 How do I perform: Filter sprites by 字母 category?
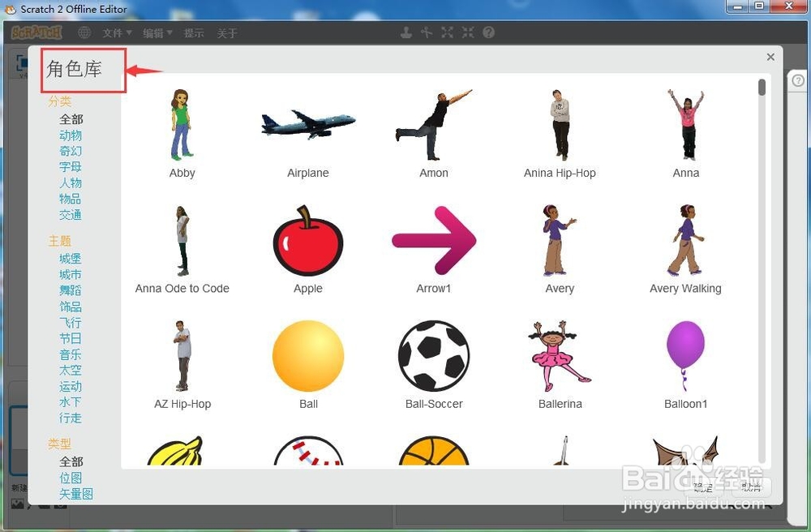coord(71,167)
